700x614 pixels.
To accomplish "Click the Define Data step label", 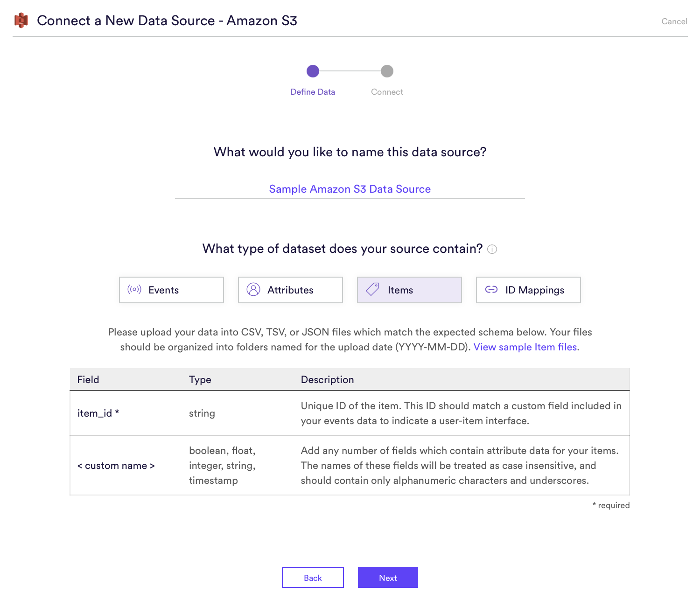I will click(313, 92).
